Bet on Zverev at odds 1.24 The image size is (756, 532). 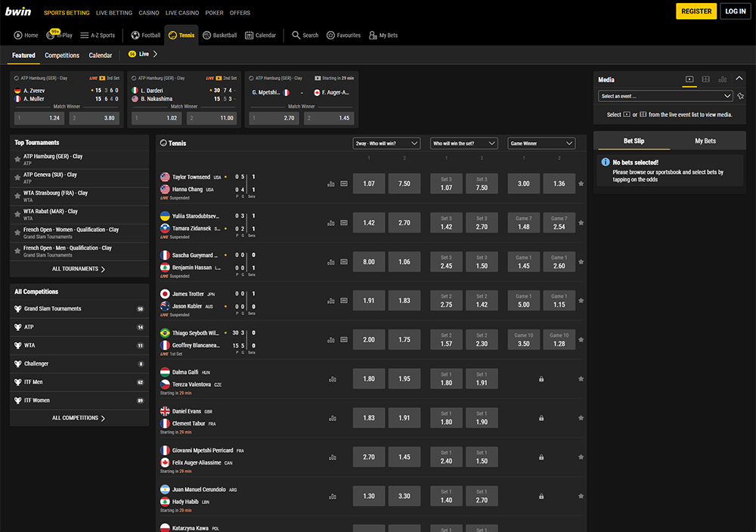[39, 118]
